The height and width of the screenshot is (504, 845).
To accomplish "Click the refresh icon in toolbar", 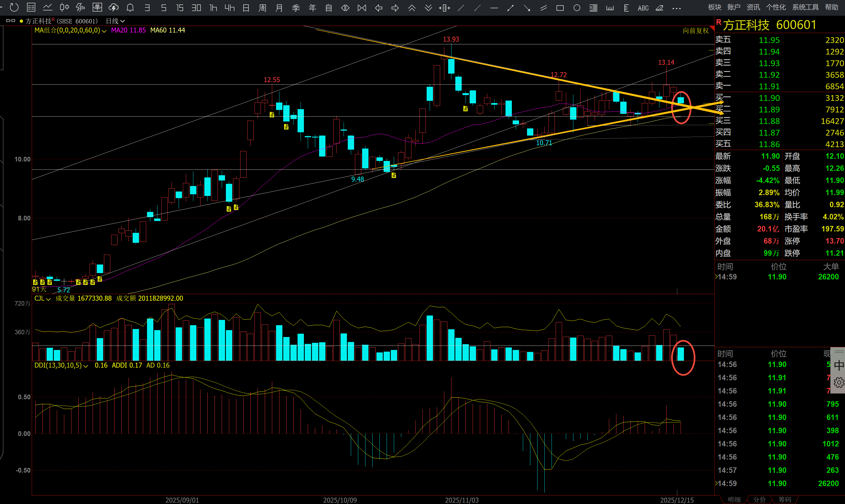I will pos(14,7).
